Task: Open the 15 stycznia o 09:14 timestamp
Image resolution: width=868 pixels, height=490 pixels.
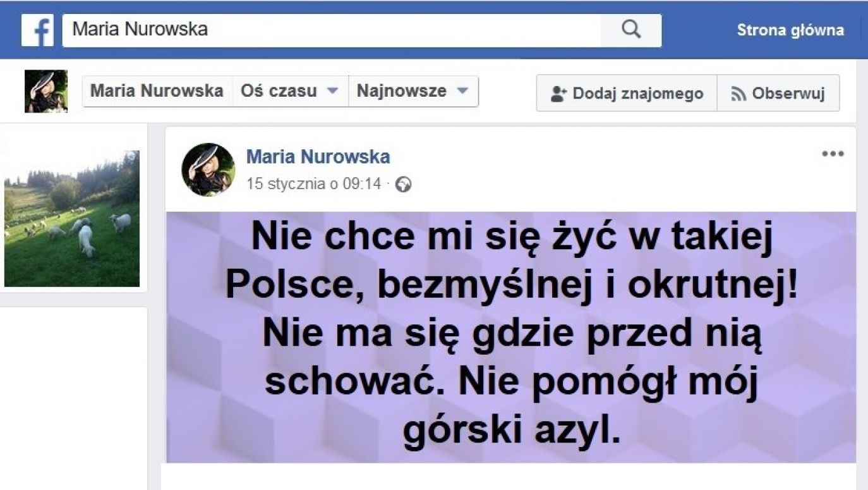Action: 314,185
